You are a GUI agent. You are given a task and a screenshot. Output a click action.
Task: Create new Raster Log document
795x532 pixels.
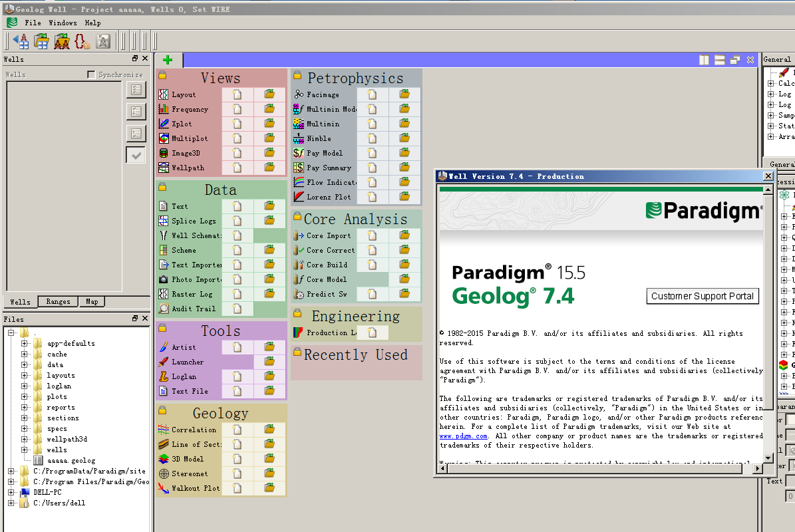point(238,294)
